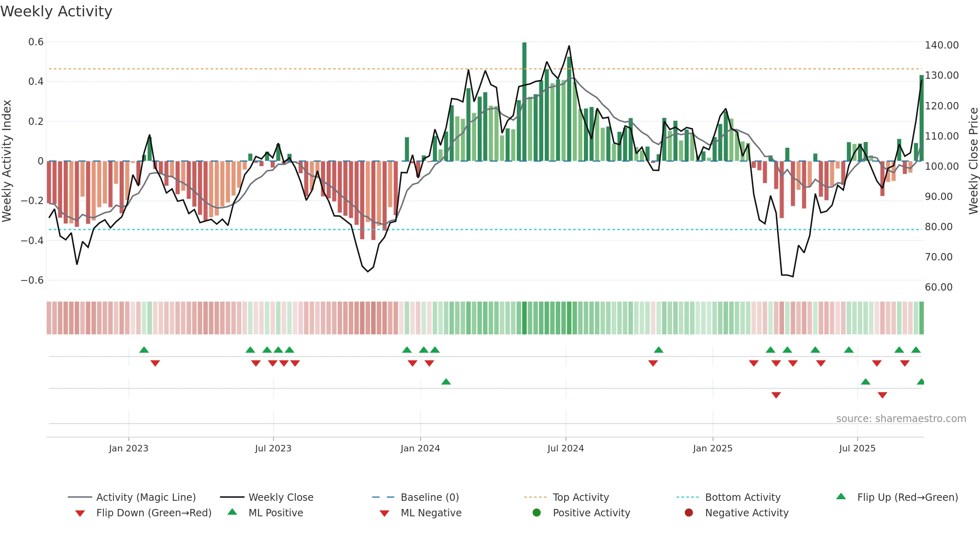
Task: Toggle the ML Positive legend entry
Action: (x=265, y=513)
